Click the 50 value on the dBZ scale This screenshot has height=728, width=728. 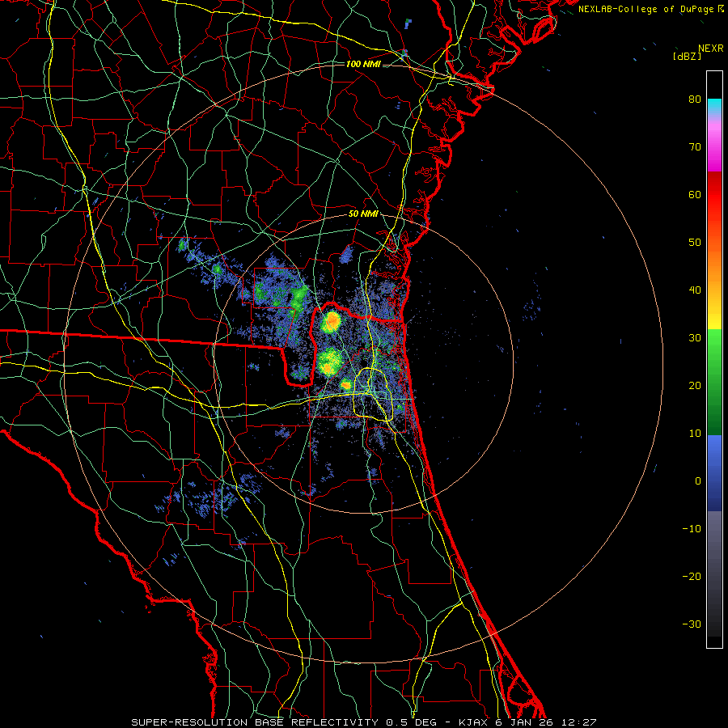(x=695, y=243)
